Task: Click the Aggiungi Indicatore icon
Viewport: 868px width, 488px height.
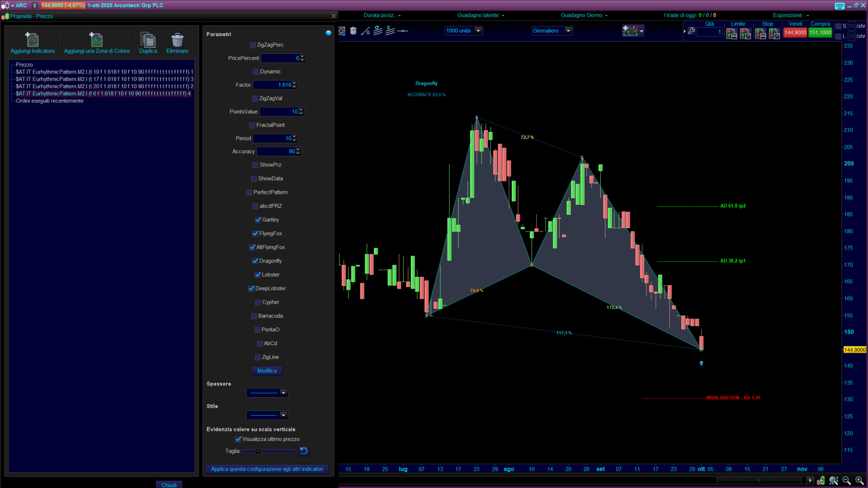Action: (32, 40)
